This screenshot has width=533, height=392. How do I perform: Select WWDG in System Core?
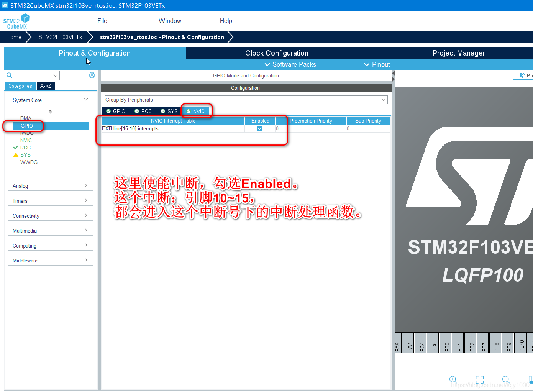tap(29, 162)
